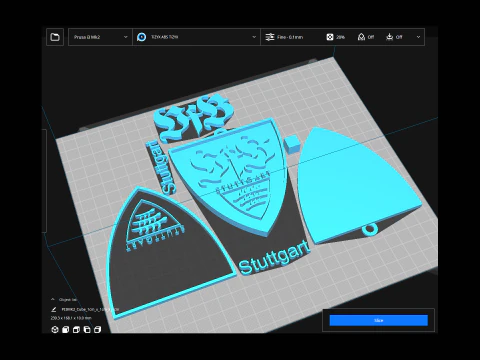Image resolution: width=480 pixels, height=360 pixels.
Task: Switch to the 3D perspective view icon
Action: (x=55, y=330)
